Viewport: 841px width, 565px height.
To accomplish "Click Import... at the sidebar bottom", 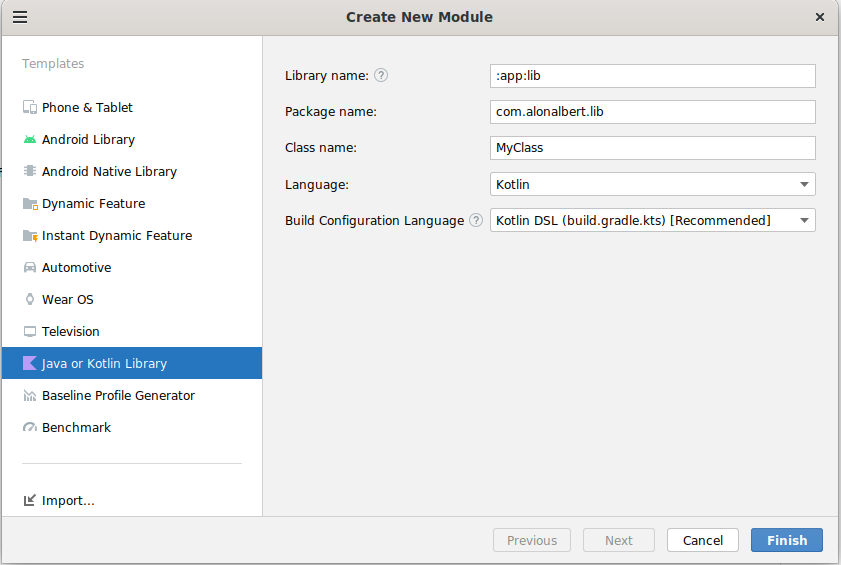I will (x=67, y=501).
